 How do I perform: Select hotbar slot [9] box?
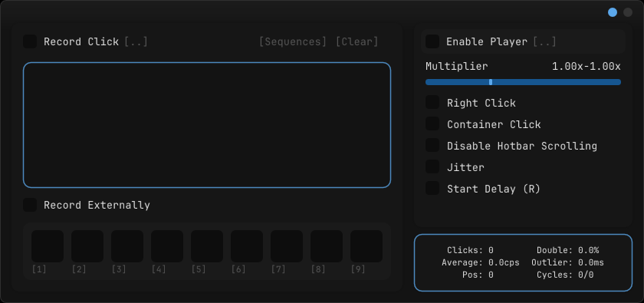pos(366,246)
